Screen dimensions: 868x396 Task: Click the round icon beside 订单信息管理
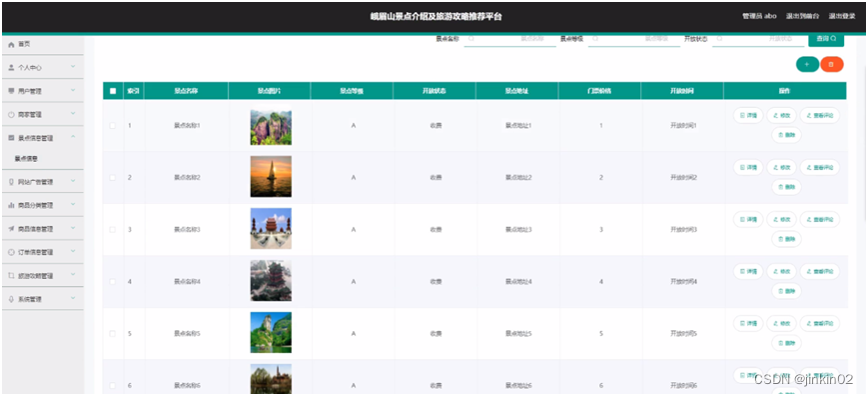(x=11, y=252)
